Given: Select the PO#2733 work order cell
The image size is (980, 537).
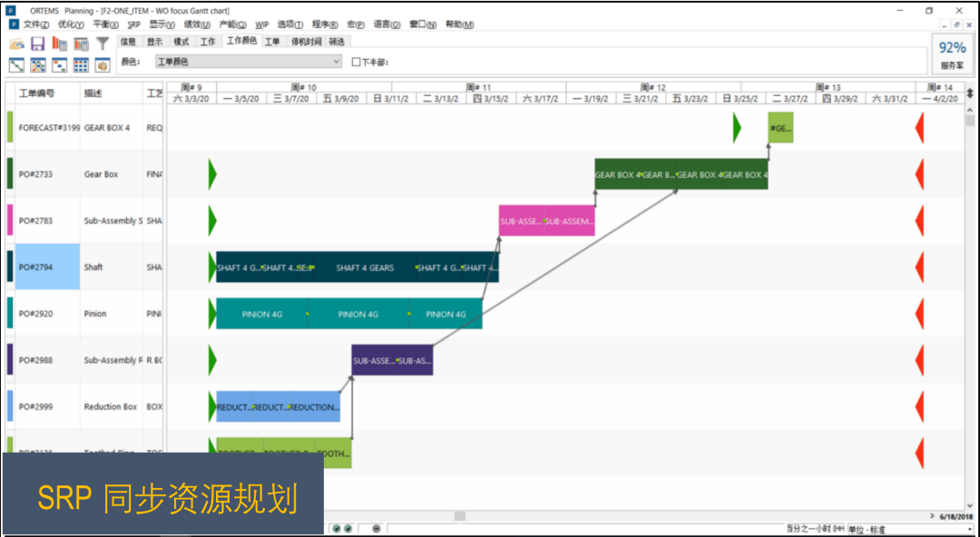Looking at the screenshot, I should [x=47, y=174].
